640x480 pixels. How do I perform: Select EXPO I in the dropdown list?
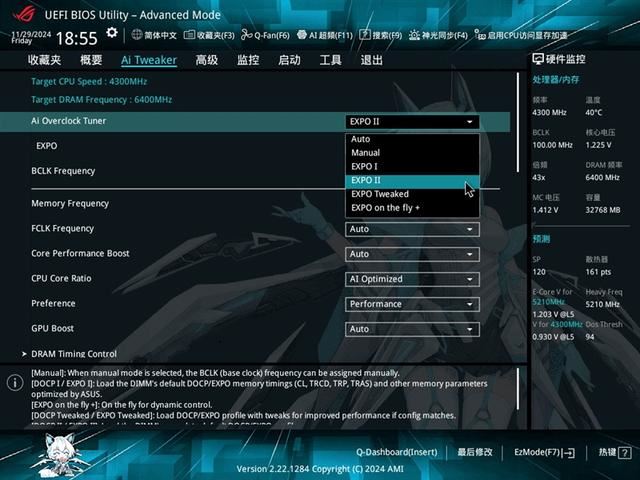click(364, 167)
